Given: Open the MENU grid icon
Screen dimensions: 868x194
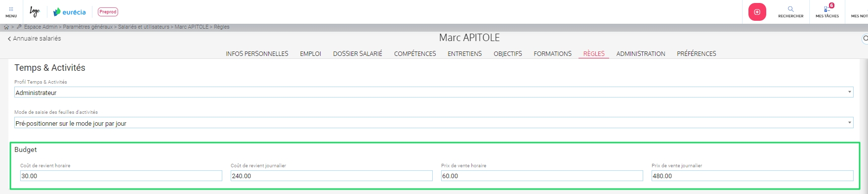Looking at the screenshot, I should coord(11,12).
